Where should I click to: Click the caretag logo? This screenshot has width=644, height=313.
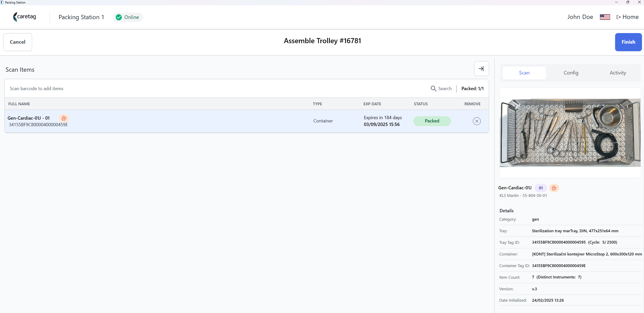tap(24, 17)
